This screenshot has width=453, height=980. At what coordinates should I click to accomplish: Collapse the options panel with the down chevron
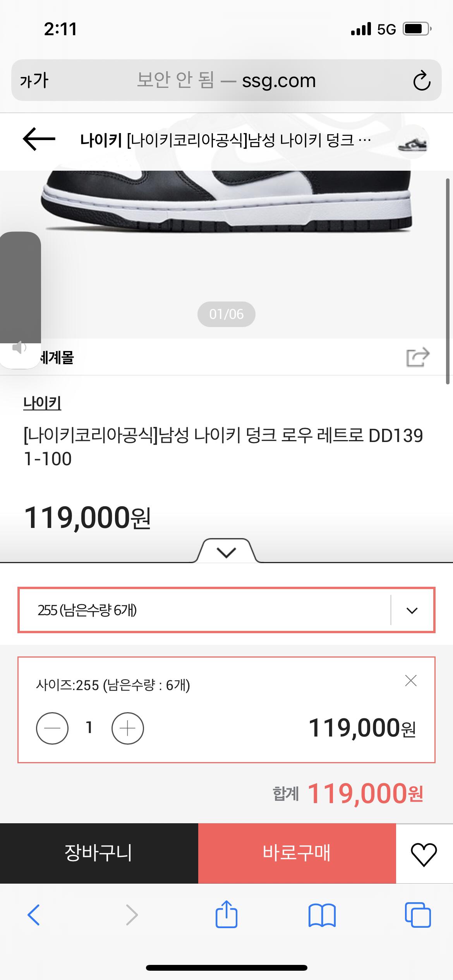point(226,552)
